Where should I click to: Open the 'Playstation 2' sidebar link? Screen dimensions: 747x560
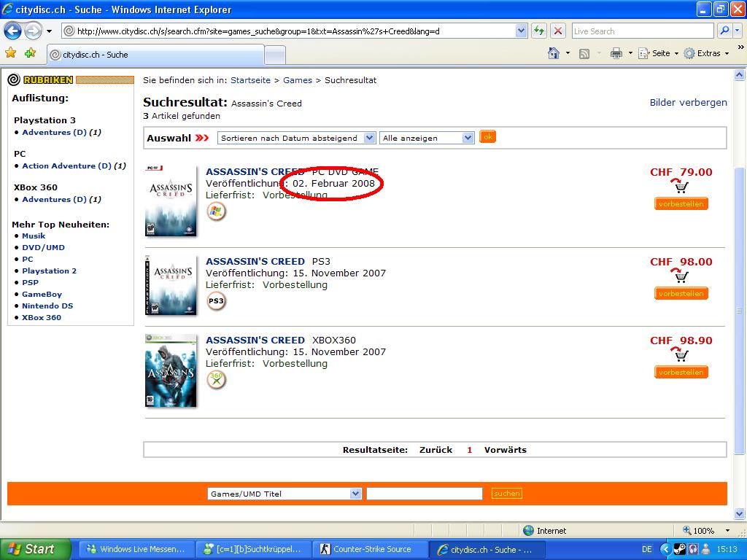(x=49, y=271)
